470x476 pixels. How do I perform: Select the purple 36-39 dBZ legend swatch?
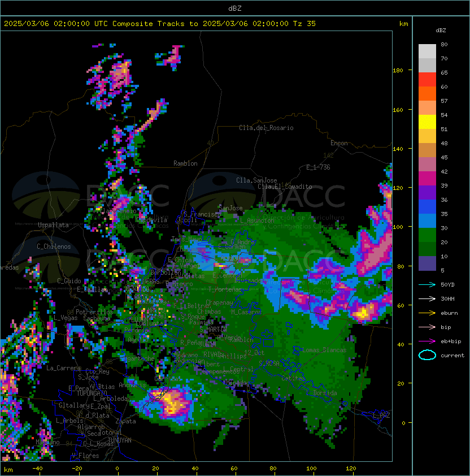(427, 193)
